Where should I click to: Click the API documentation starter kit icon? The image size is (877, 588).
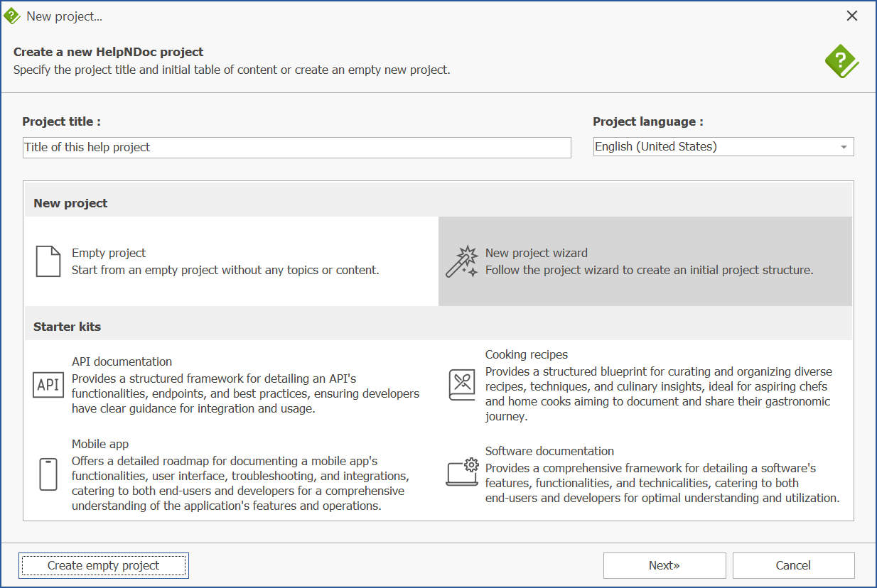48,385
